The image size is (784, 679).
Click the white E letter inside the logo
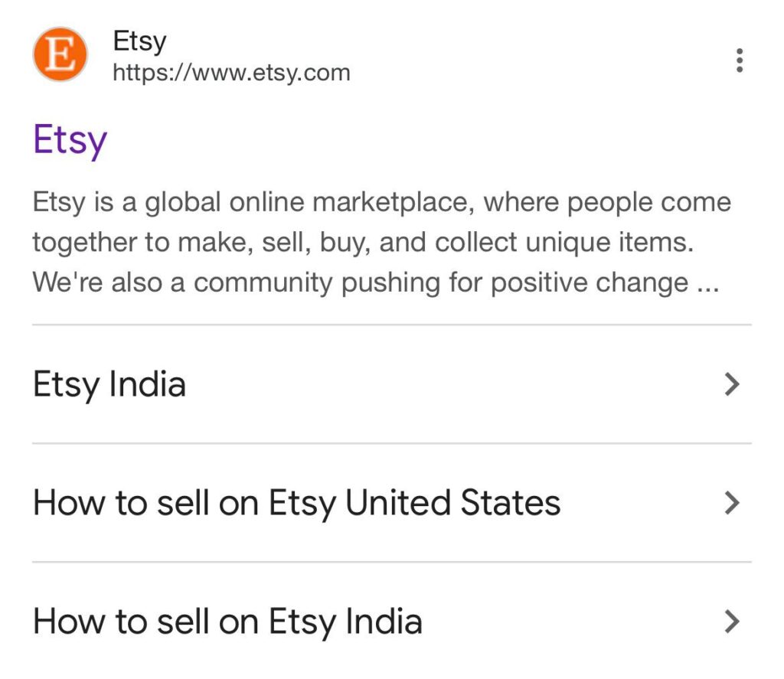point(60,54)
